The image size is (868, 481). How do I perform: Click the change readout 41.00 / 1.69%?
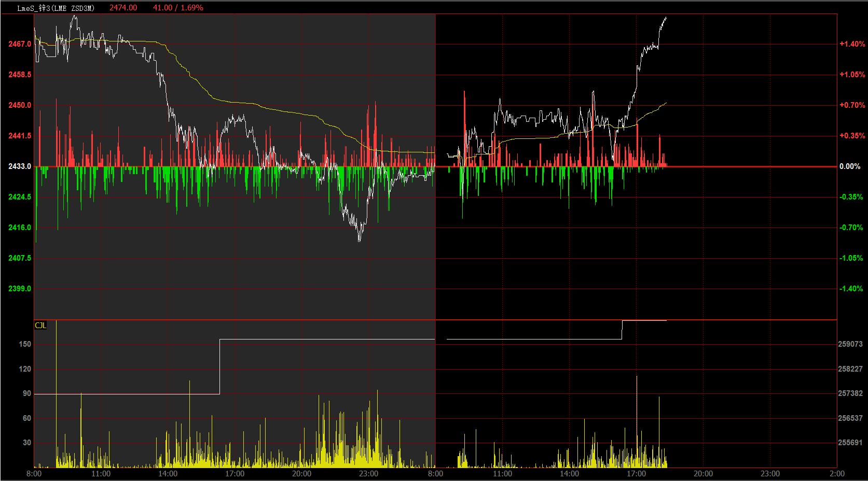pyautogui.click(x=178, y=8)
